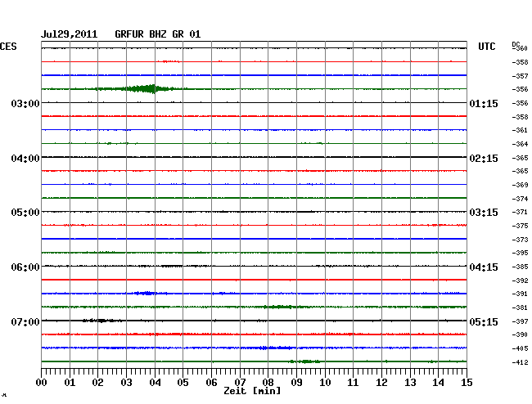Select the 04:00 local time label
Viewport: 532px width, 404px height.
25,159
